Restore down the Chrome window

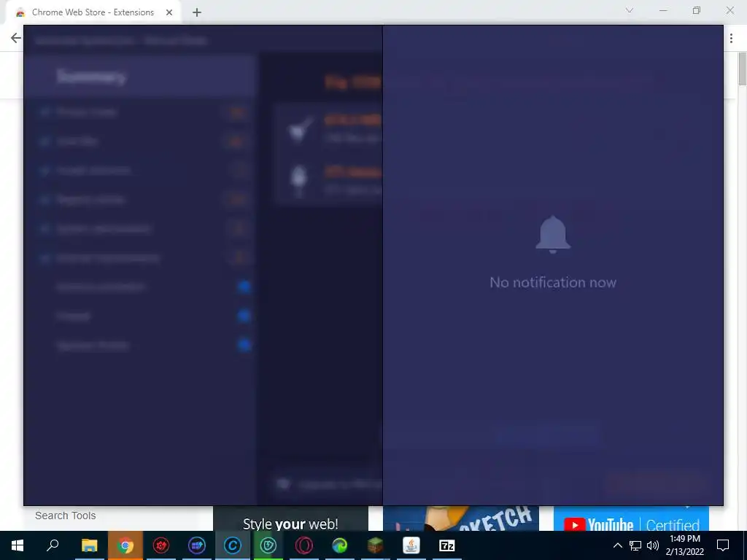tap(697, 10)
